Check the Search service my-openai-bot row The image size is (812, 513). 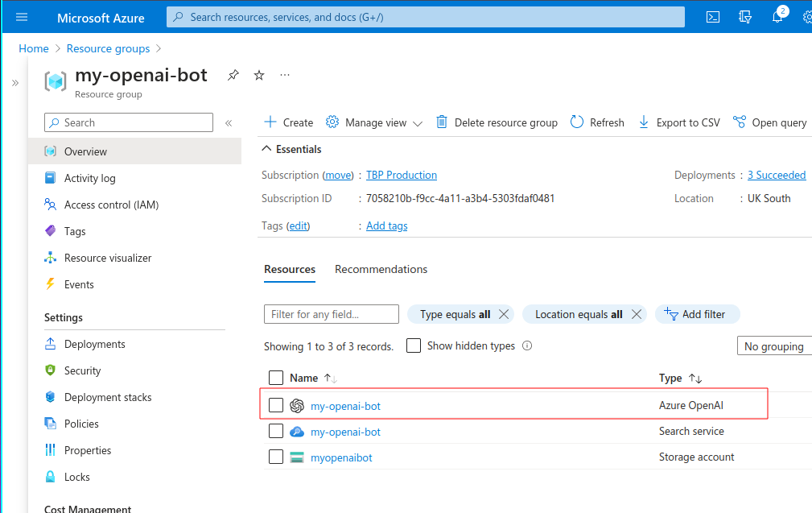coord(276,431)
